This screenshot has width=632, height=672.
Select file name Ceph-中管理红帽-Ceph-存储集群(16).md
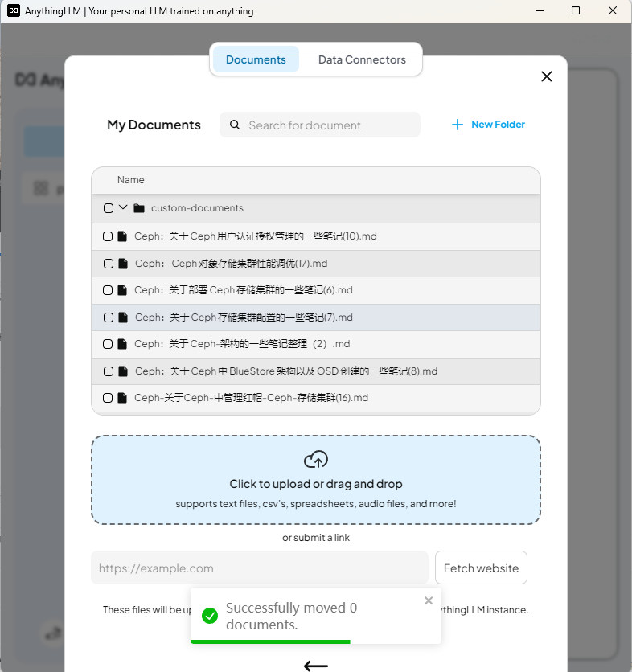click(x=251, y=398)
